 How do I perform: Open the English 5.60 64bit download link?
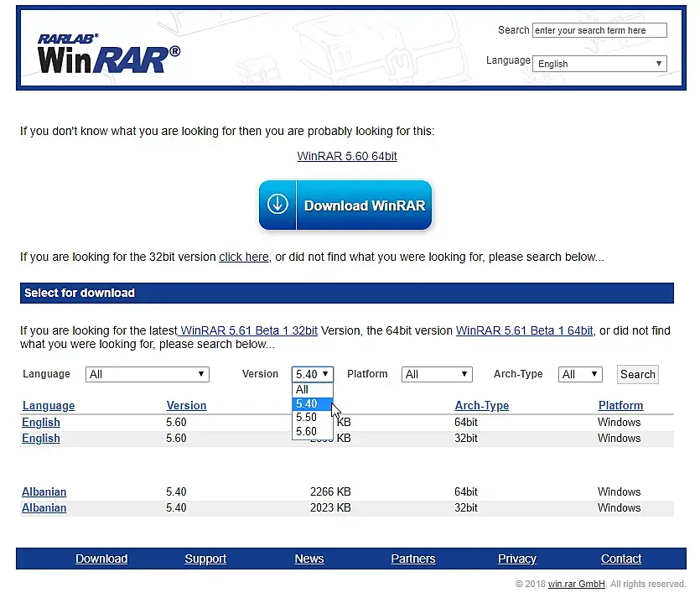41,422
